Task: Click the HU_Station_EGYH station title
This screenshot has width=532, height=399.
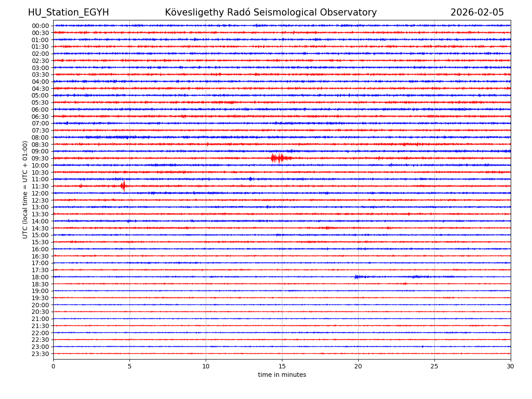Action: (68, 13)
